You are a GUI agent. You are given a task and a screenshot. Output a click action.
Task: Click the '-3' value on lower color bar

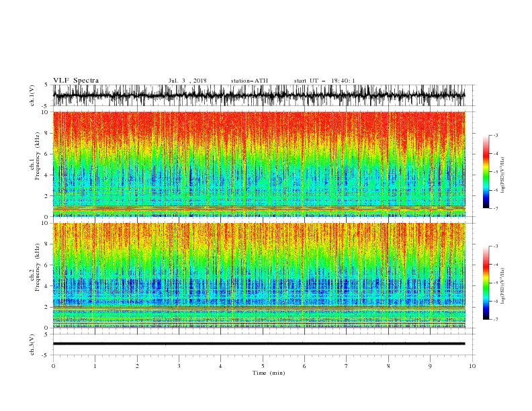pyautogui.click(x=496, y=246)
